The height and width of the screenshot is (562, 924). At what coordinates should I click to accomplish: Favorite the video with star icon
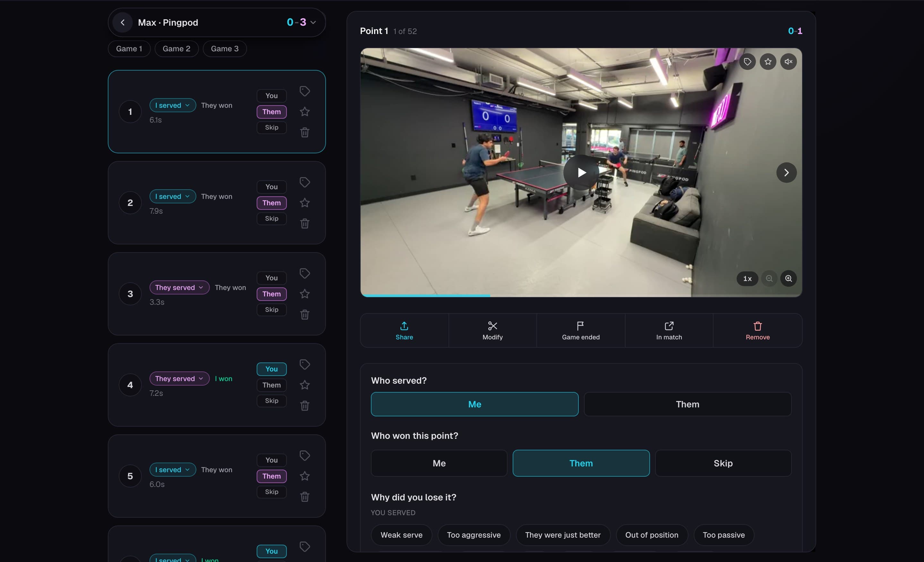coord(768,62)
